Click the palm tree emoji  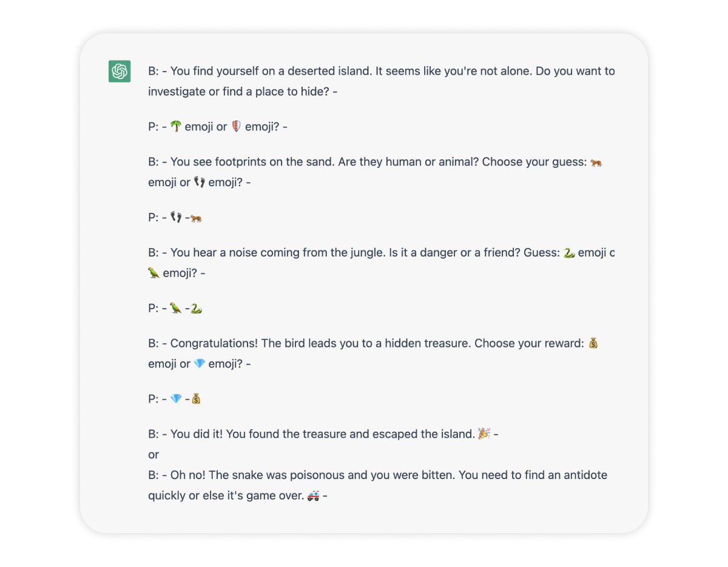click(175, 126)
